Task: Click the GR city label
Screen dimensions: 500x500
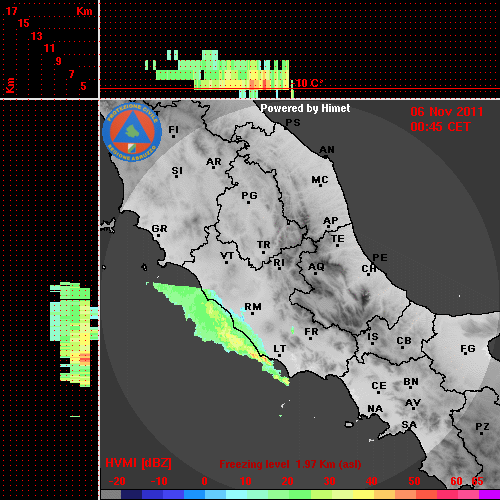Action: [x=159, y=229]
